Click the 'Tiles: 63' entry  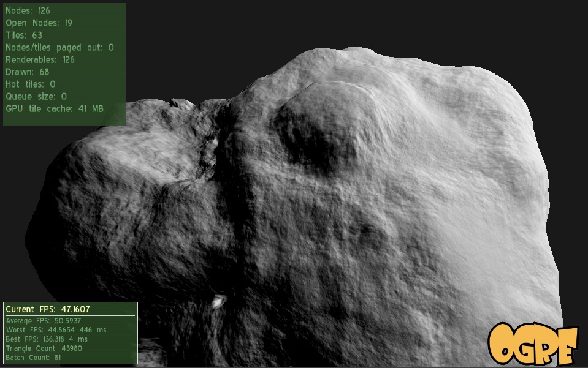click(x=24, y=35)
